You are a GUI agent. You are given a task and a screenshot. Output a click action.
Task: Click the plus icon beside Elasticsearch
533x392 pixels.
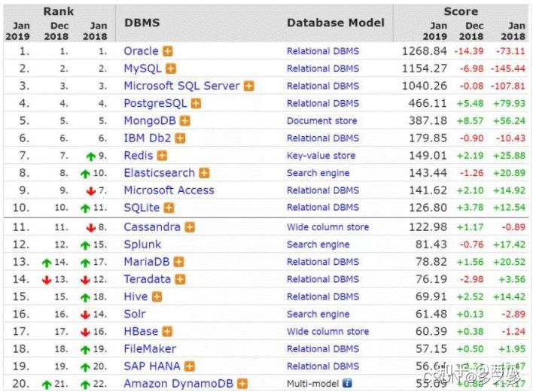tap(204, 173)
